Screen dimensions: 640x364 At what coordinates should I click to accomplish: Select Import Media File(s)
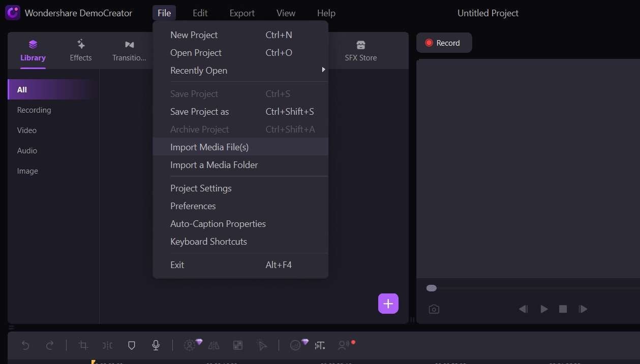coord(240,147)
